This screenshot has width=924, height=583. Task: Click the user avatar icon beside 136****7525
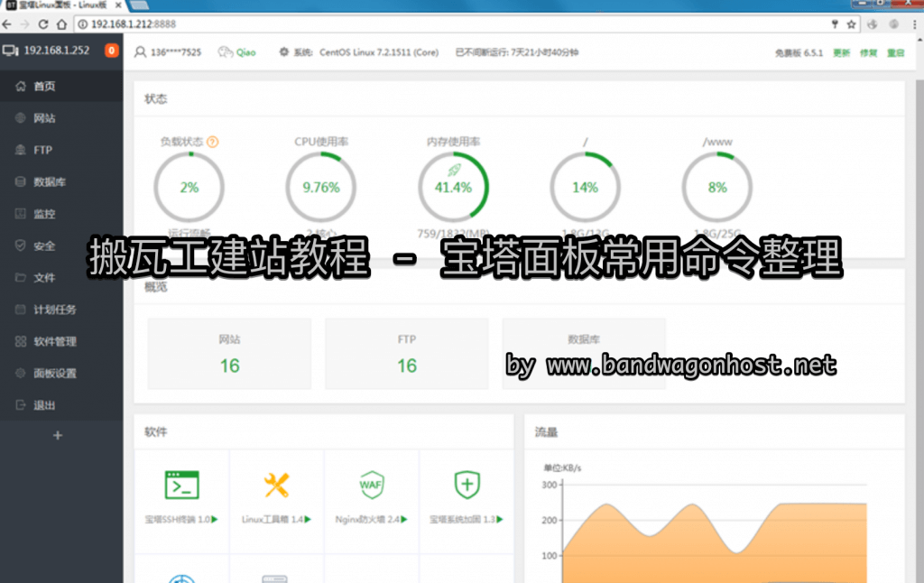[140, 51]
